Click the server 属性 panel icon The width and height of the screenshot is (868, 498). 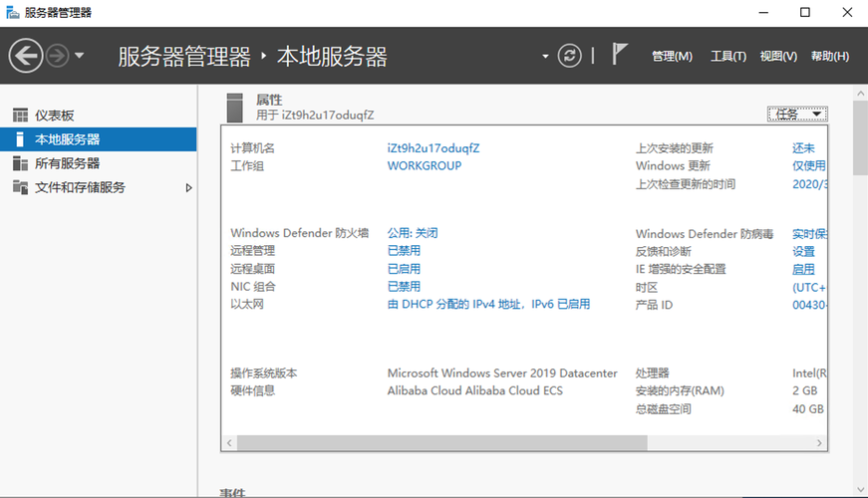pos(235,106)
